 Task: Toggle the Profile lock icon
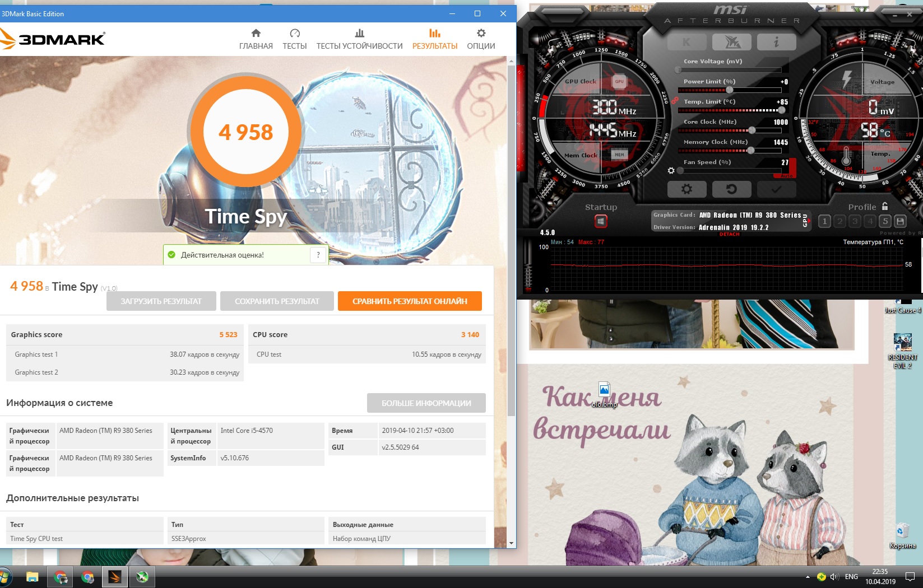coord(885,206)
